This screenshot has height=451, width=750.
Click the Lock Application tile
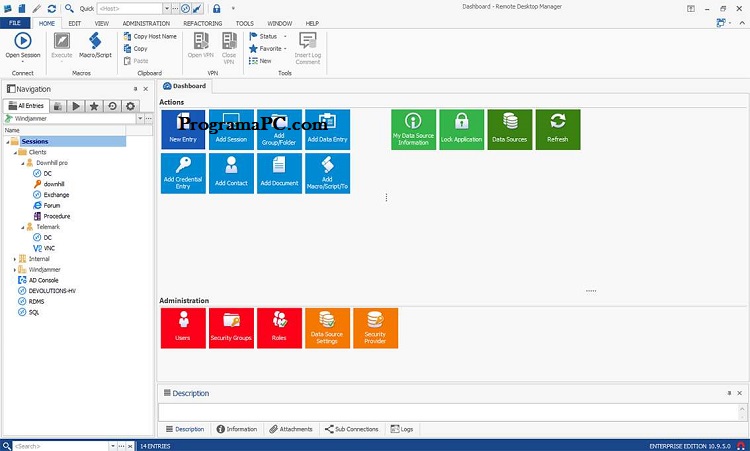click(461, 129)
